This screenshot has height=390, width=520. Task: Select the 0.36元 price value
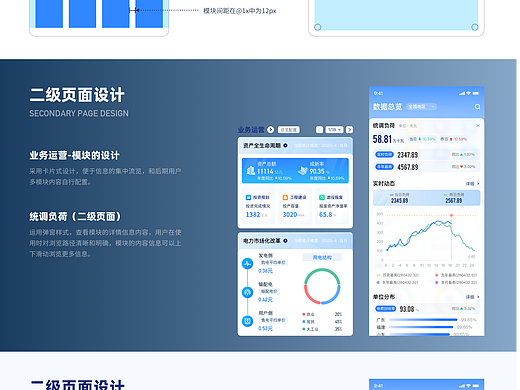[265, 271]
